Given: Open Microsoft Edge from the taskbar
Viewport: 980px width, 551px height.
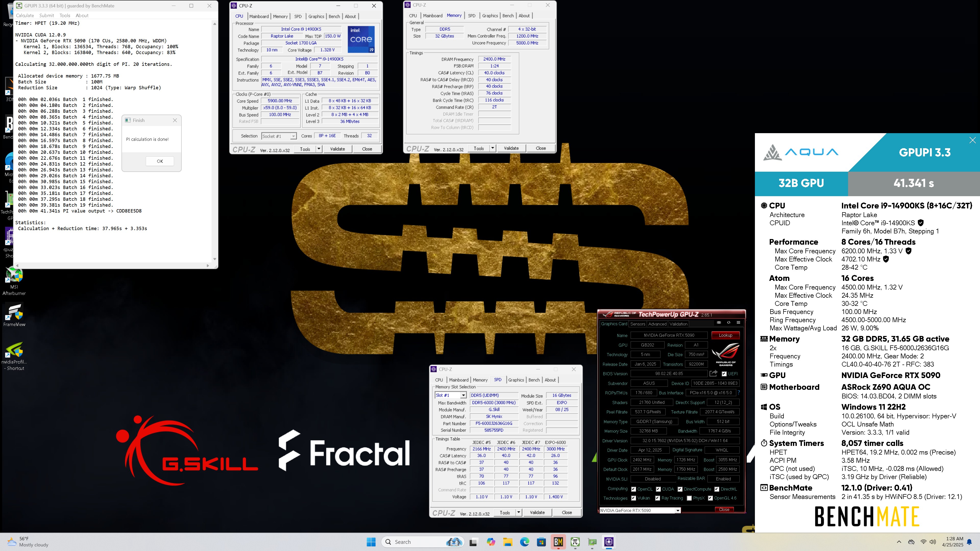Looking at the screenshot, I should click(x=525, y=542).
